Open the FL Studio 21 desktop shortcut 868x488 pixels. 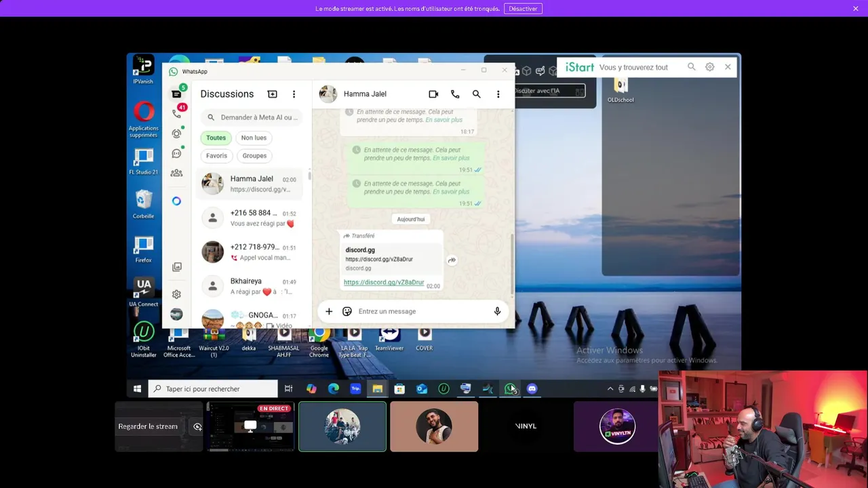pyautogui.click(x=143, y=162)
